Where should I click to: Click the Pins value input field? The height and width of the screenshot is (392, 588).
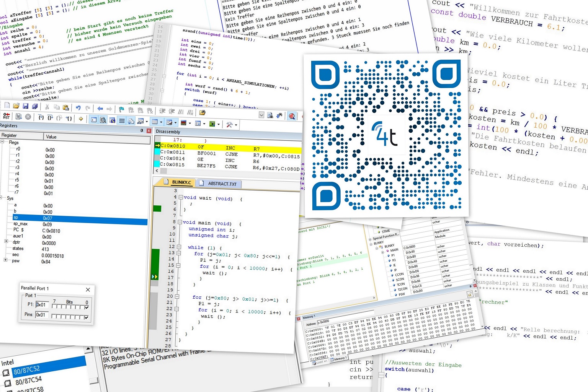tap(42, 315)
